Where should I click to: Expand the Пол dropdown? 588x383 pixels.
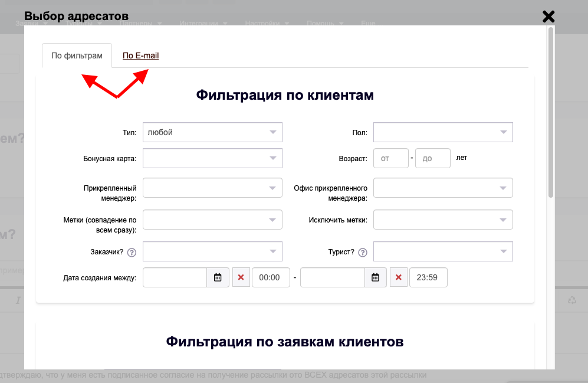[443, 132]
